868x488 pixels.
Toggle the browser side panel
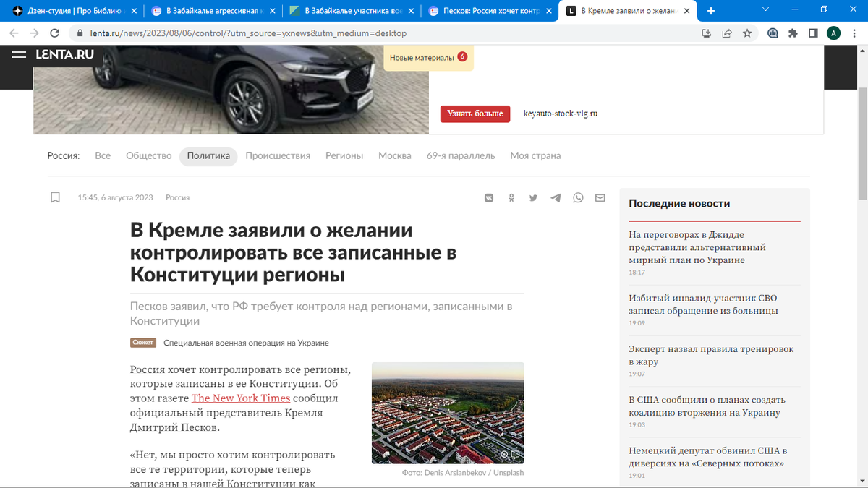(x=813, y=33)
